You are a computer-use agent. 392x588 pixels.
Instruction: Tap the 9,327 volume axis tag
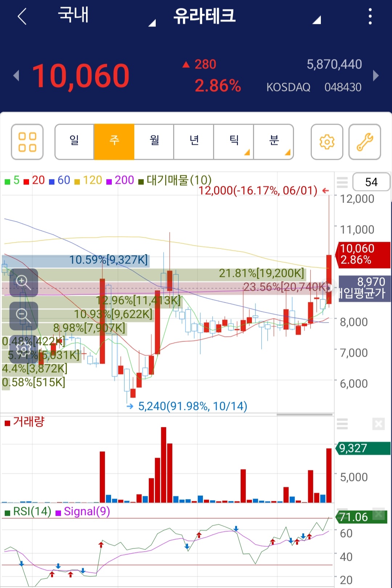click(x=363, y=448)
